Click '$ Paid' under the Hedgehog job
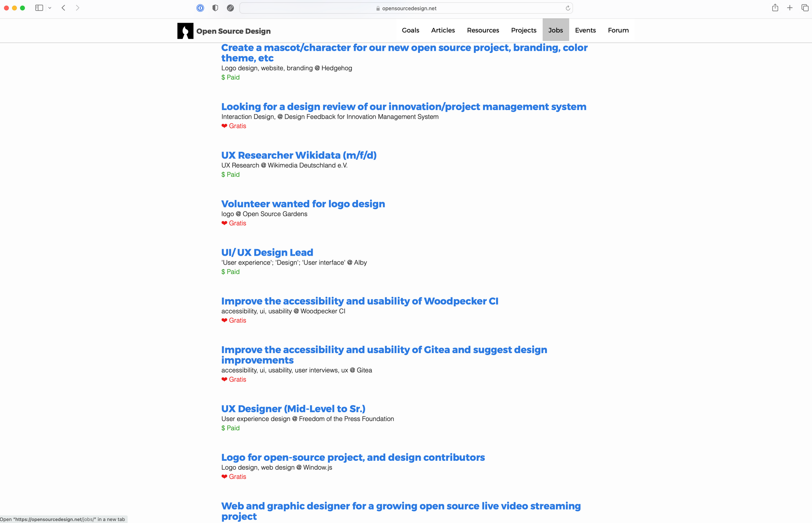The width and height of the screenshot is (812, 523). tap(230, 77)
